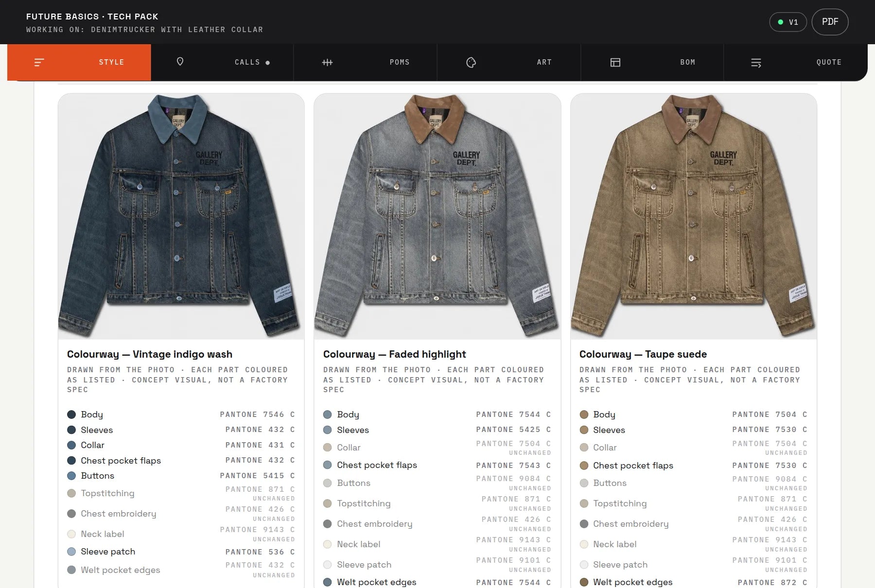Click 'PANTONE 7543 C' in Faded highlight
Image resolution: width=875 pixels, height=588 pixels.
pos(514,466)
